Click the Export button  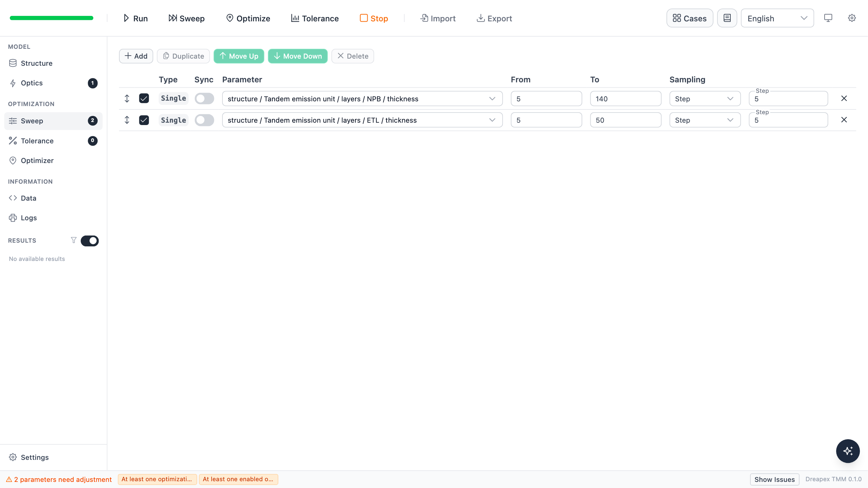(x=494, y=18)
